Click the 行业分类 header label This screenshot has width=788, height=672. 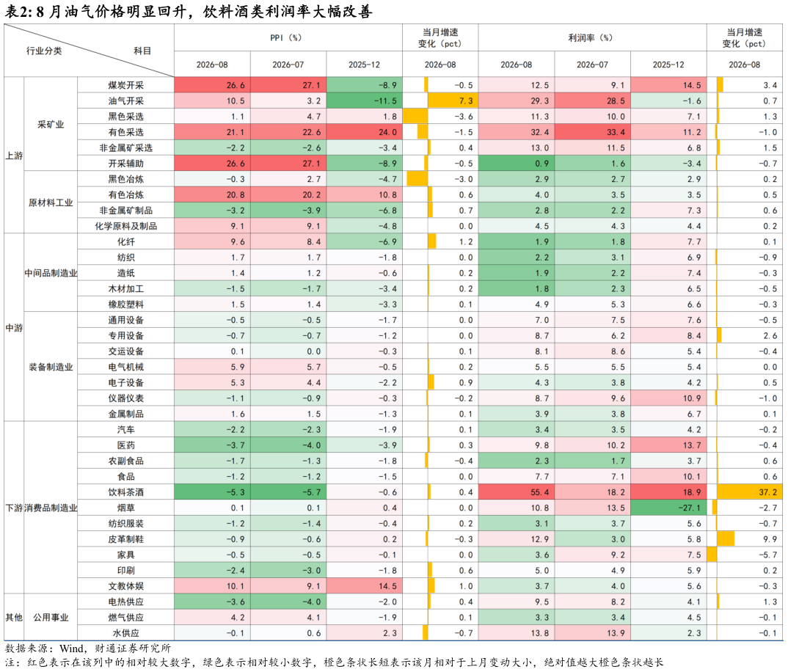[x=44, y=51]
